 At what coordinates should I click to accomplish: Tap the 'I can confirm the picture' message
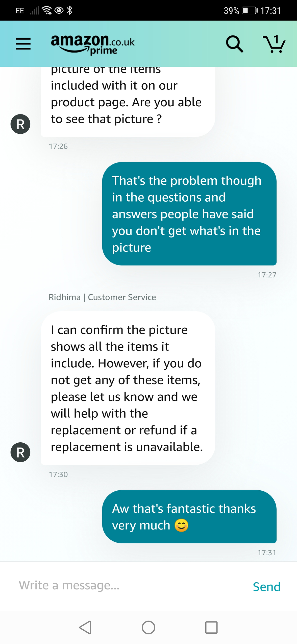(128, 388)
